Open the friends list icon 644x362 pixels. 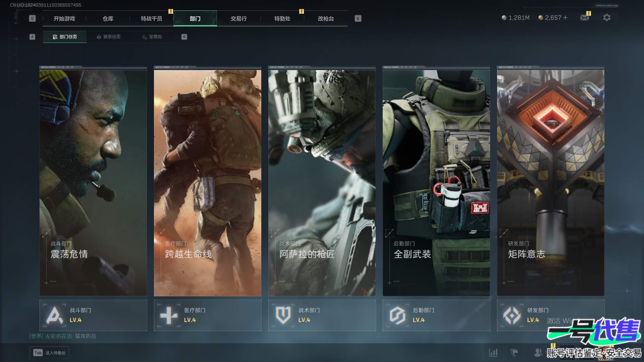(x=538, y=353)
